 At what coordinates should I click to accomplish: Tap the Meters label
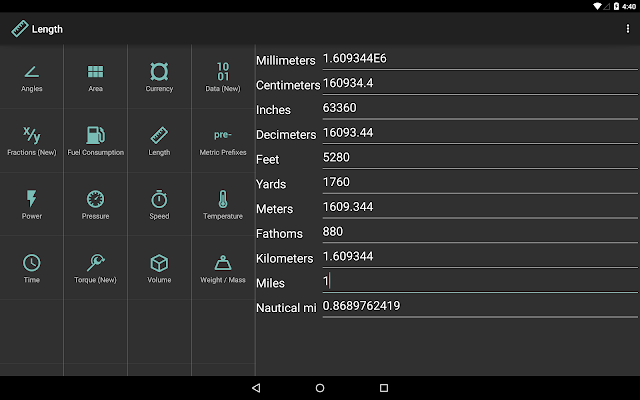pos(275,209)
